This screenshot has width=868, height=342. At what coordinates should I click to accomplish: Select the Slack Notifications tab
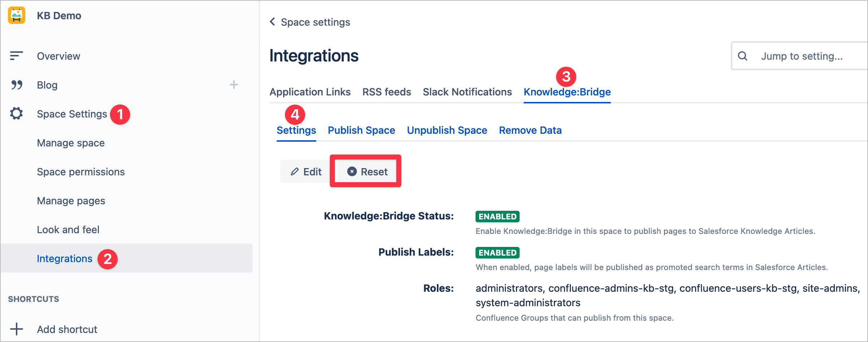point(467,92)
